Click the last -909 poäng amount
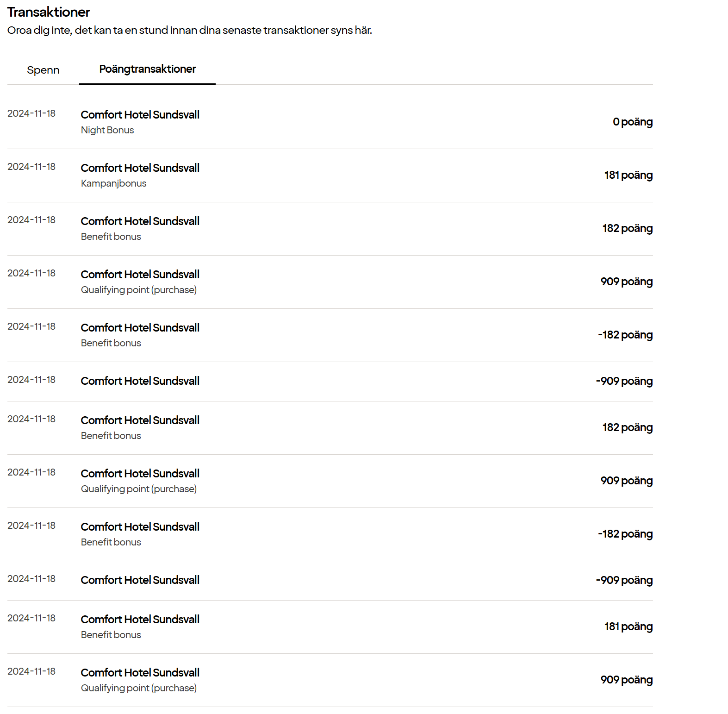Viewport: 728px width, 714px height. click(x=624, y=580)
